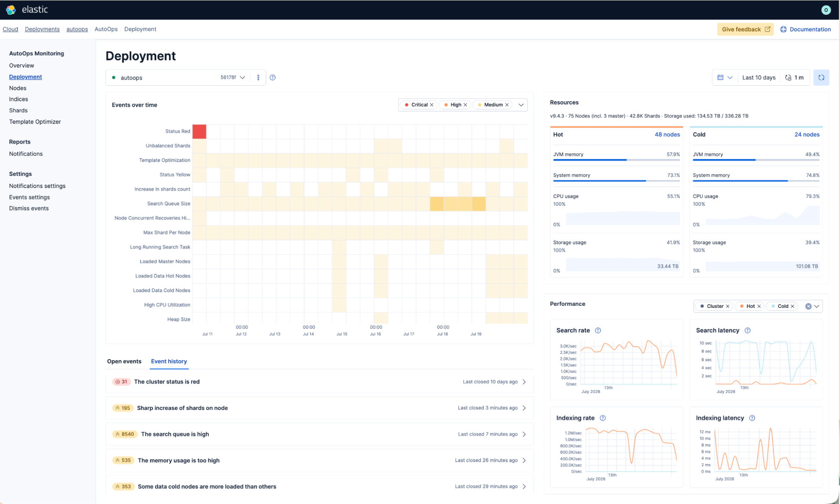Select Deployment in sidebar
Image resolution: width=840 pixels, height=504 pixels.
25,77
